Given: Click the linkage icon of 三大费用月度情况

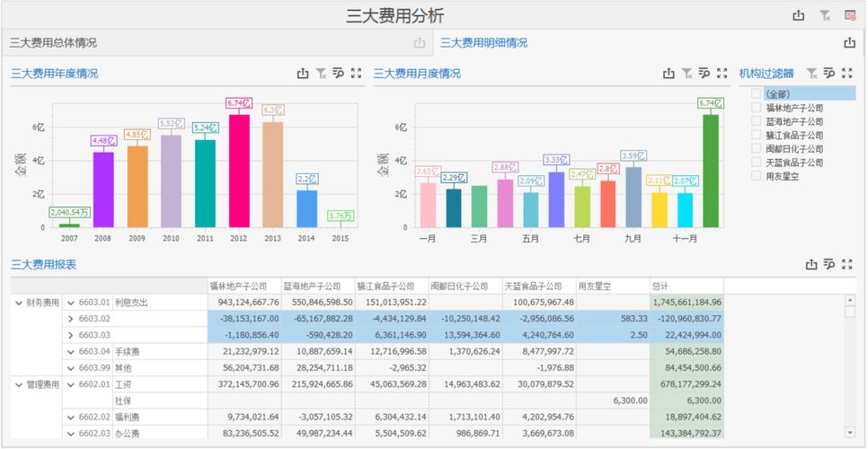Looking at the screenshot, I should [704, 73].
